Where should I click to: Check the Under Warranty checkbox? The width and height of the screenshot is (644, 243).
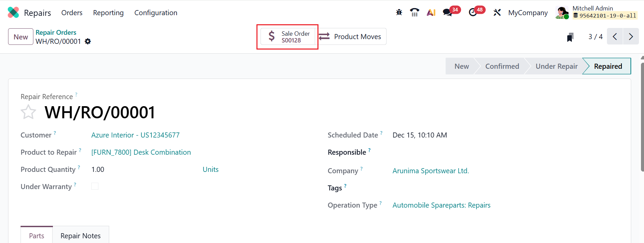pyautogui.click(x=95, y=186)
